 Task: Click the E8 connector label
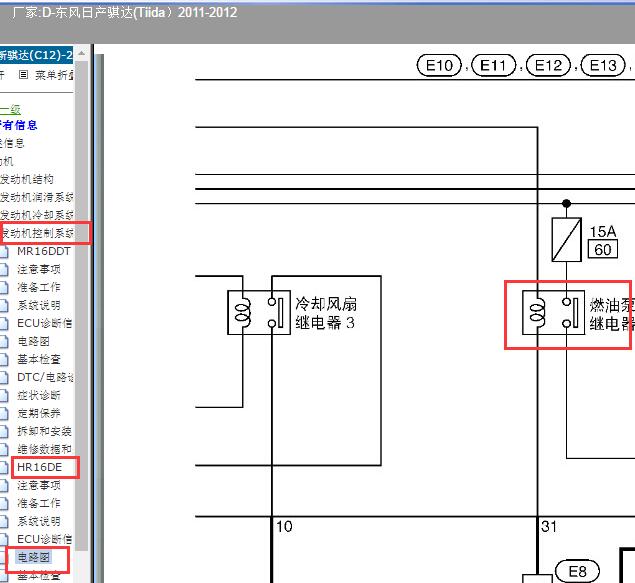click(577, 571)
